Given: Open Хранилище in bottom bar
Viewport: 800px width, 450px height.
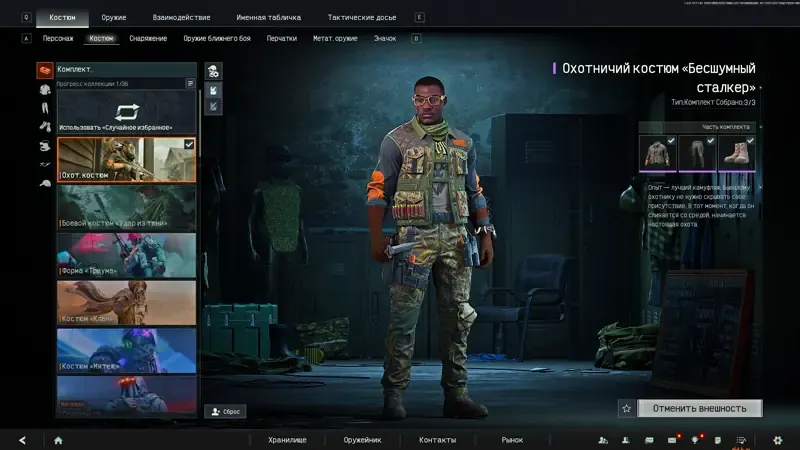Looking at the screenshot, I should pos(287,440).
